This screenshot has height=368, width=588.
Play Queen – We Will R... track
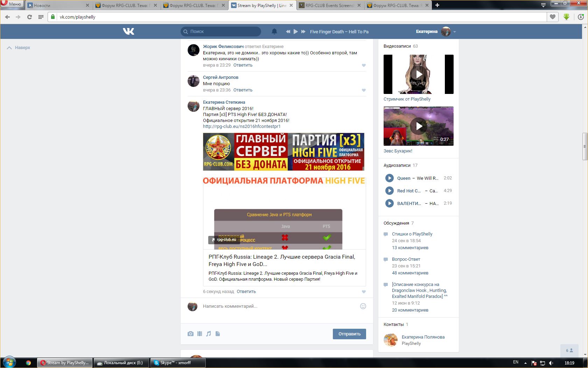(389, 178)
